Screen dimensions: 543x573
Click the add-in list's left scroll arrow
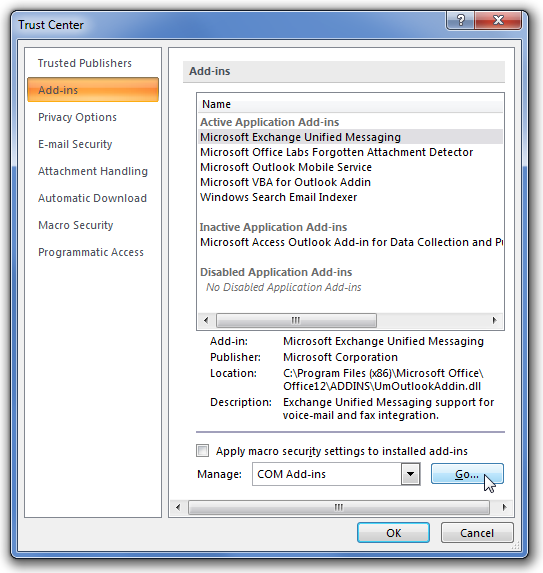(x=206, y=320)
